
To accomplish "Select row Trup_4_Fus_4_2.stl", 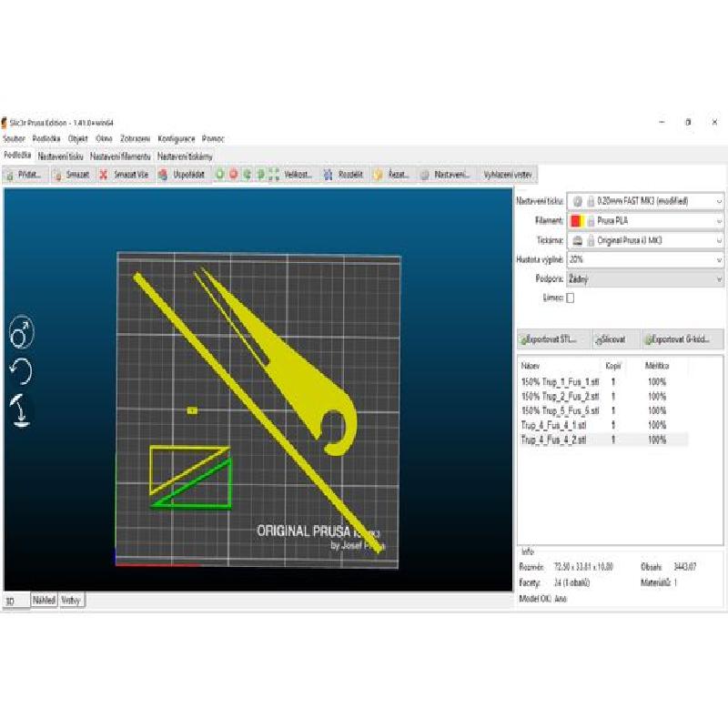I will (602, 440).
